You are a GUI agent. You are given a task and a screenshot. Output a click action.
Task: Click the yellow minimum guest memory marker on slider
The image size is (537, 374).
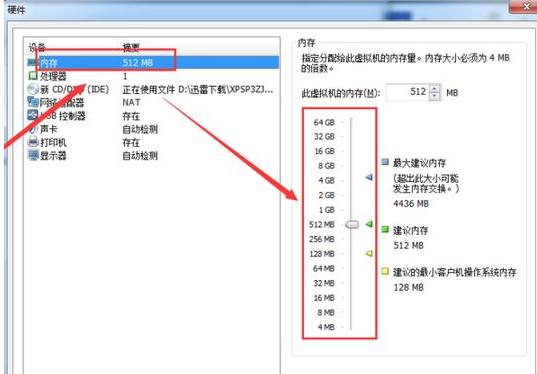pyautogui.click(x=369, y=254)
